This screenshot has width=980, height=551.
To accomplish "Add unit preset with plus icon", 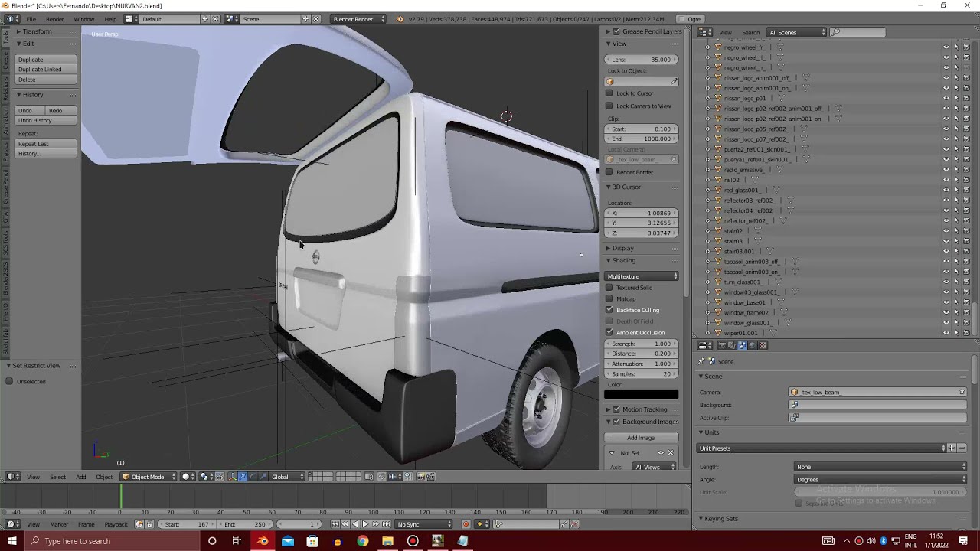I will click(x=952, y=448).
